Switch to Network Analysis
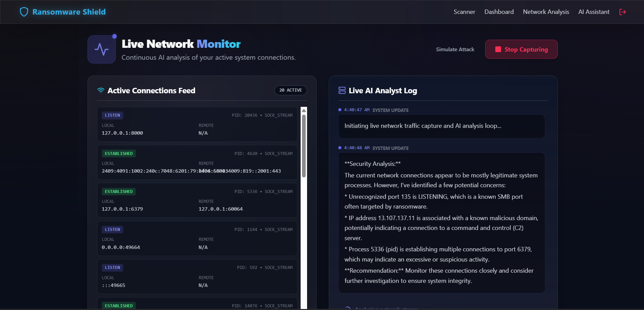Viewport: 644px width, 310px height. (546, 12)
